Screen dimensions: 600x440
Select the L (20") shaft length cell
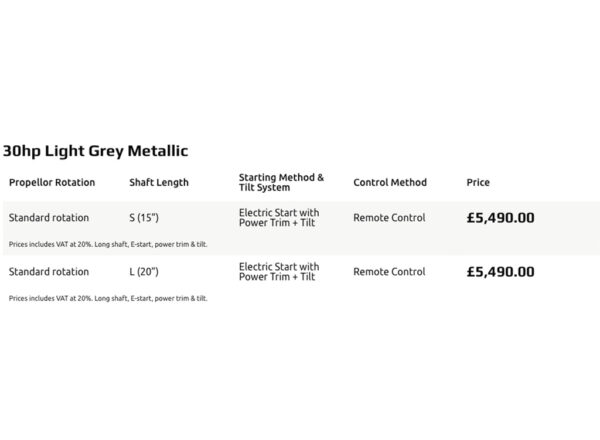pyautogui.click(x=144, y=271)
